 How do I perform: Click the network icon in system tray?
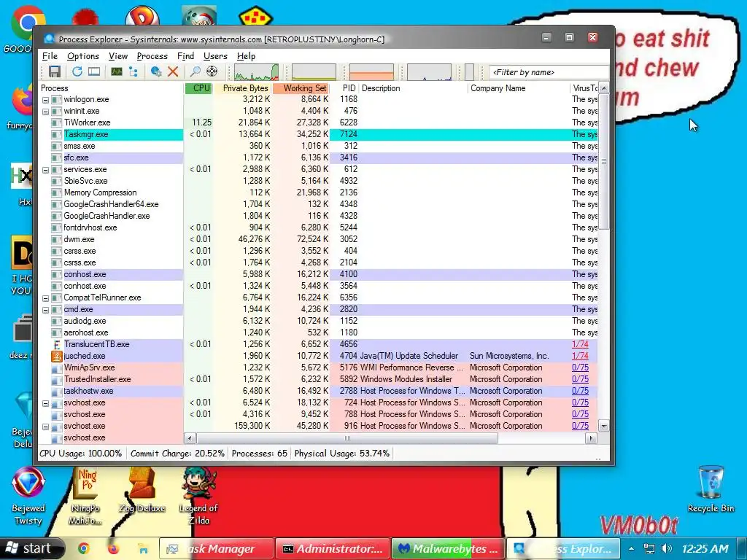tap(649, 548)
